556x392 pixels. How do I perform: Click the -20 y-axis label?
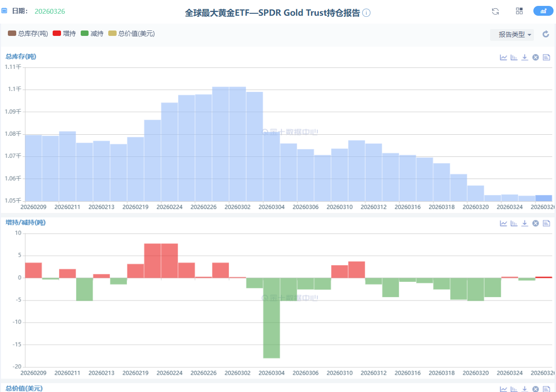17,366
